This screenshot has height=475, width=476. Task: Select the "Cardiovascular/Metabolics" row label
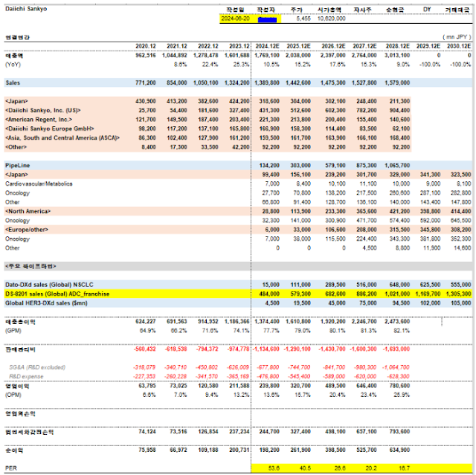[39, 184]
